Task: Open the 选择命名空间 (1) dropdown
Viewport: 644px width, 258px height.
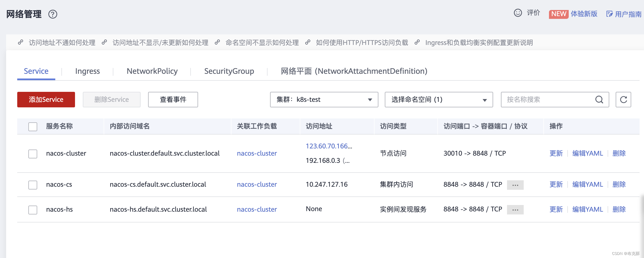Action: [439, 100]
